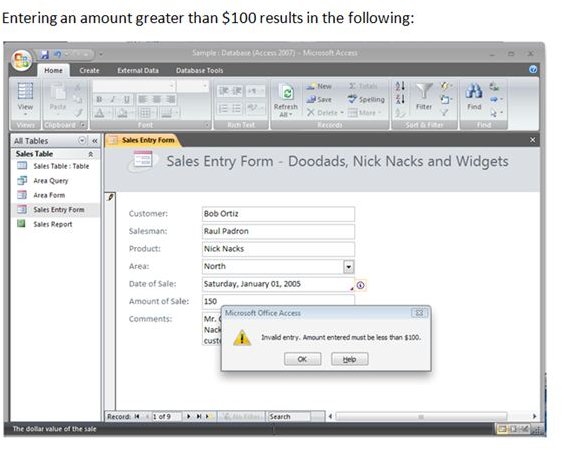Click Save record in Records group
Viewport: 562px width, 450px height.
[x=319, y=100]
